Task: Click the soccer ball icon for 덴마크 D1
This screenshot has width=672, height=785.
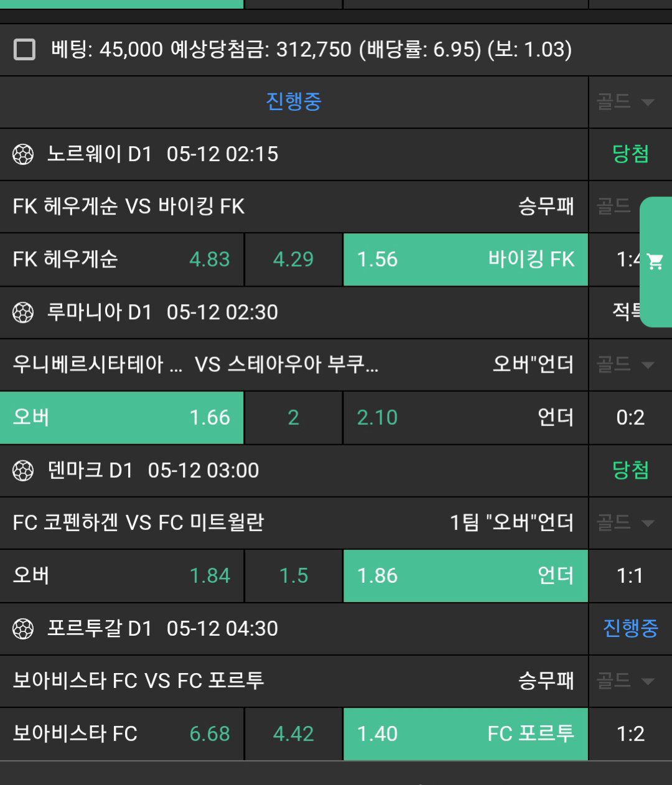Action: [23, 471]
